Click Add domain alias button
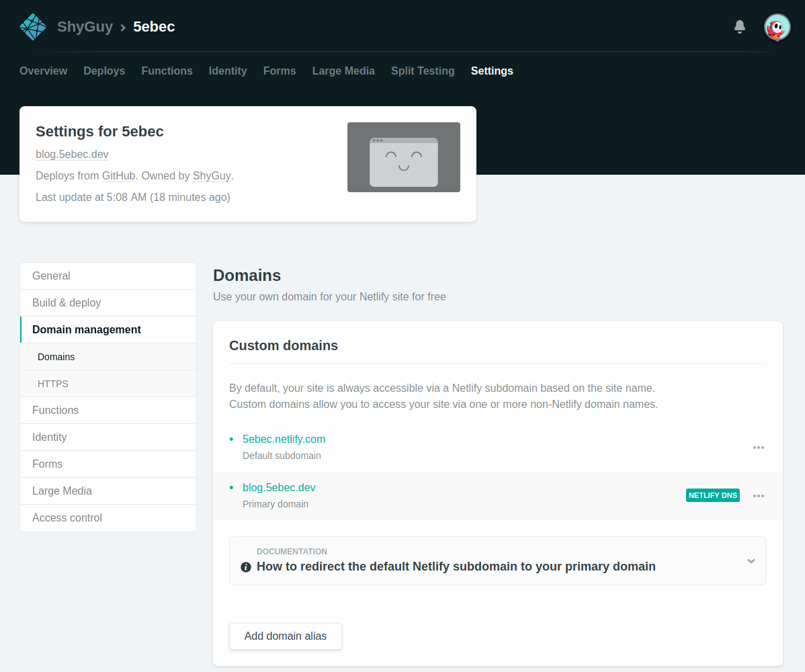Viewport: 805px width, 672px height. (286, 636)
